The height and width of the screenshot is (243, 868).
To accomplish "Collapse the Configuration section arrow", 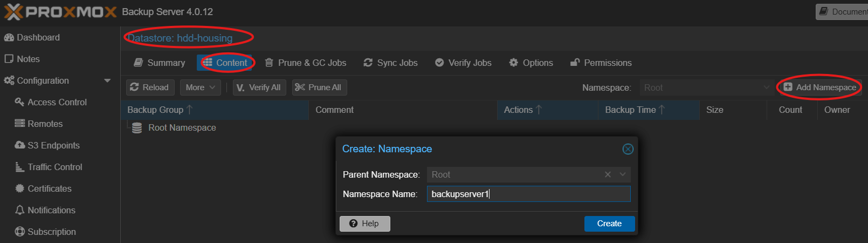I will pyautogui.click(x=107, y=80).
